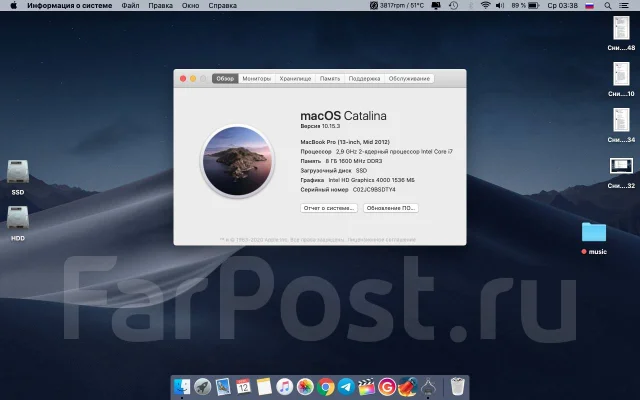This screenshot has width=640, height=400.
Task: Open Time Machine menu bar icon
Action: tap(453, 6)
